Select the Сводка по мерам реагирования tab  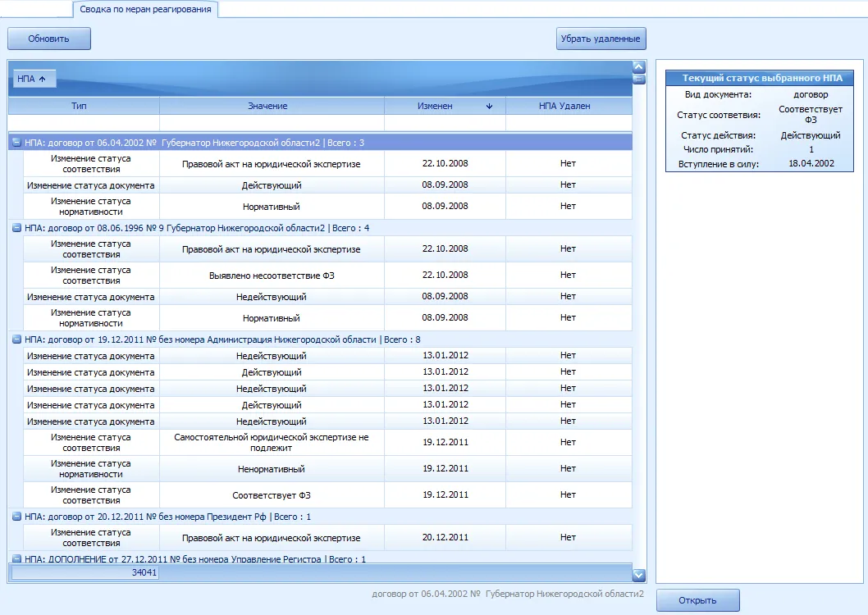click(145, 9)
